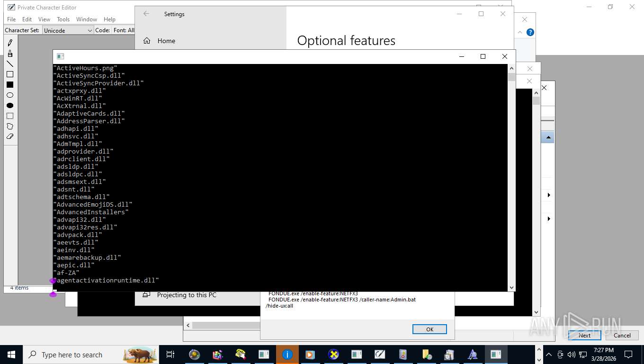Click the blue info icon on taskbar
The width and height of the screenshot is (644, 364).
tap(287, 355)
